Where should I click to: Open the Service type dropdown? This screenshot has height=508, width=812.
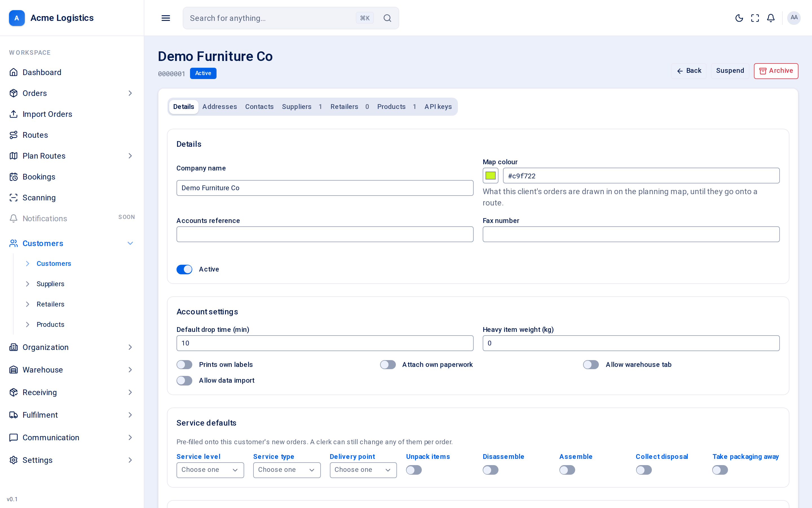286,470
